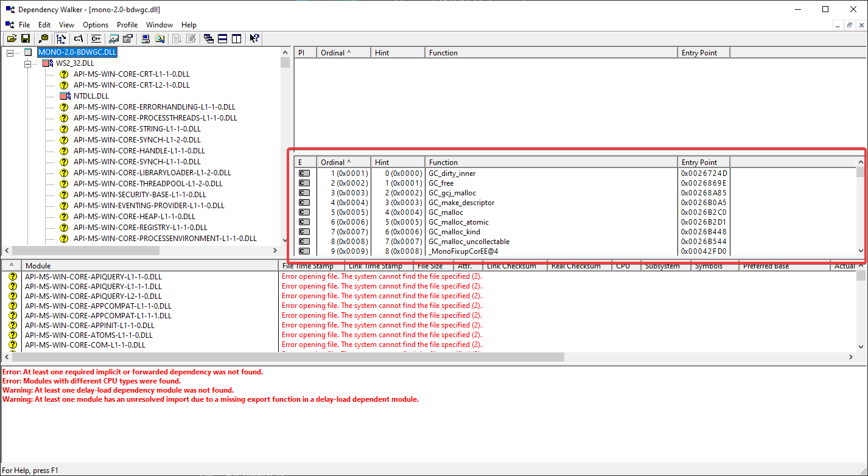Open the Edit menu
The width and height of the screenshot is (868, 476).
44,25
